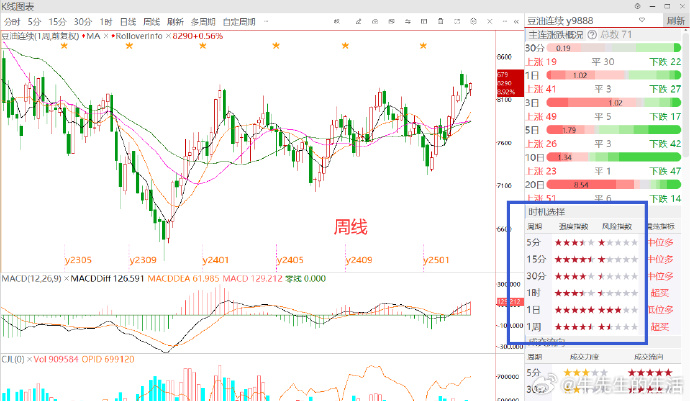The height and width of the screenshot is (401, 690).
Task: Click the Vol 909584 value label
Action: 57,359
